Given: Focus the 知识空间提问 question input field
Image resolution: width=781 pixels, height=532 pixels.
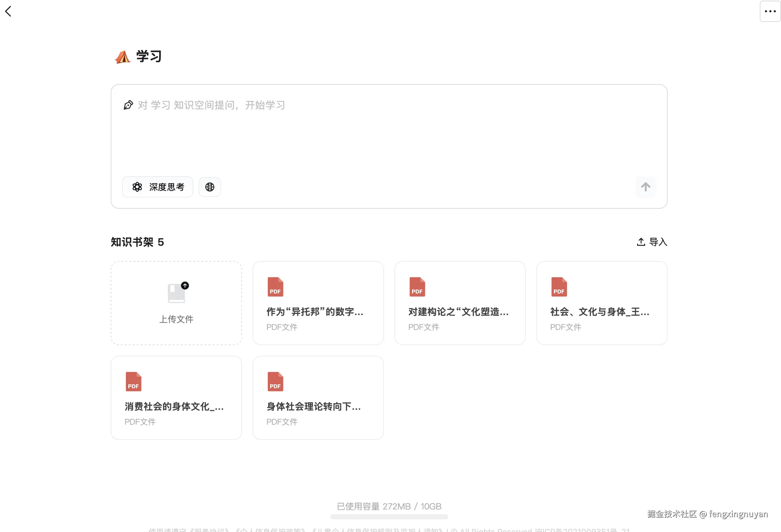Looking at the screenshot, I should coord(370,134).
